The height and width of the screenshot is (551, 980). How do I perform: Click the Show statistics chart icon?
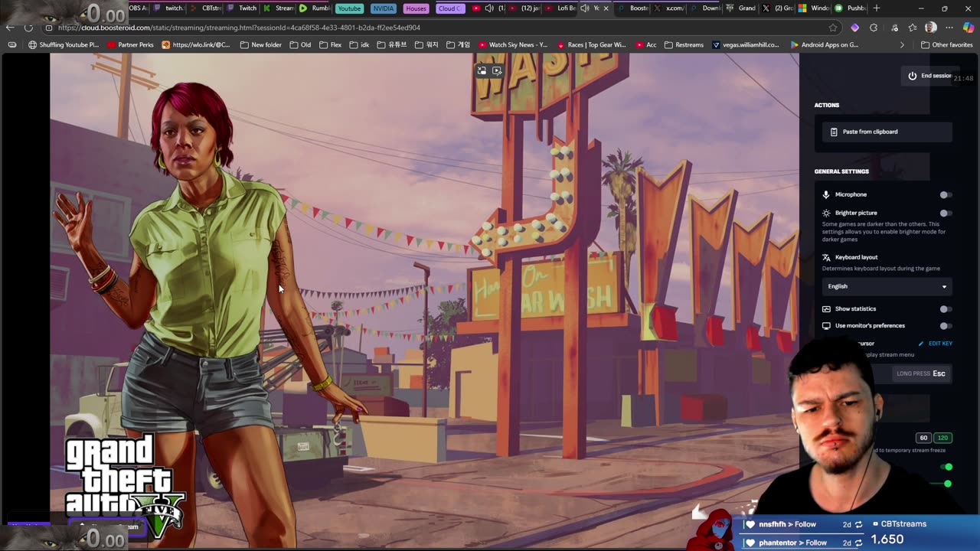[x=826, y=309]
